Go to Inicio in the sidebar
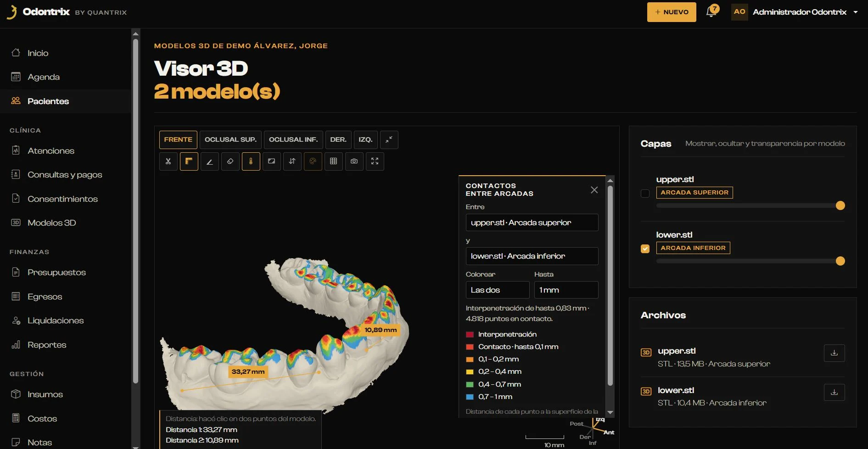 [66, 53]
